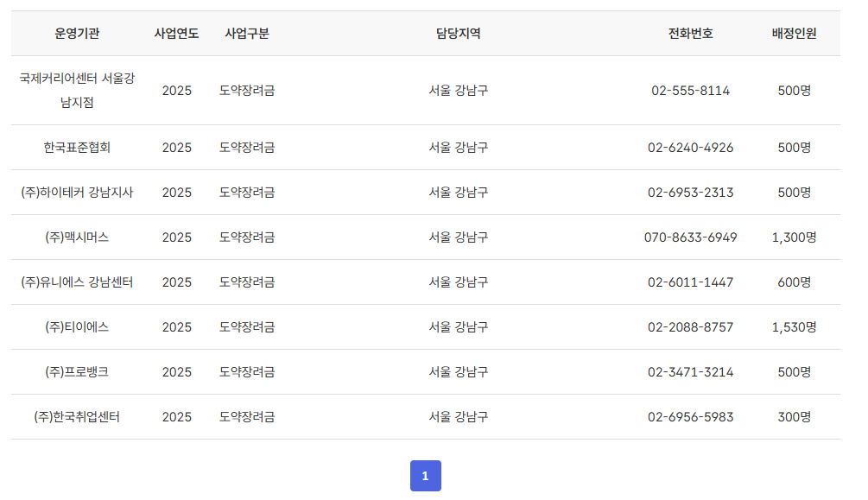The width and height of the screenshot is (868, 500).
Task: Click 서울 강남구 in (주)티이에스 row
Action: pyautogui.click(x=459, y=326)
